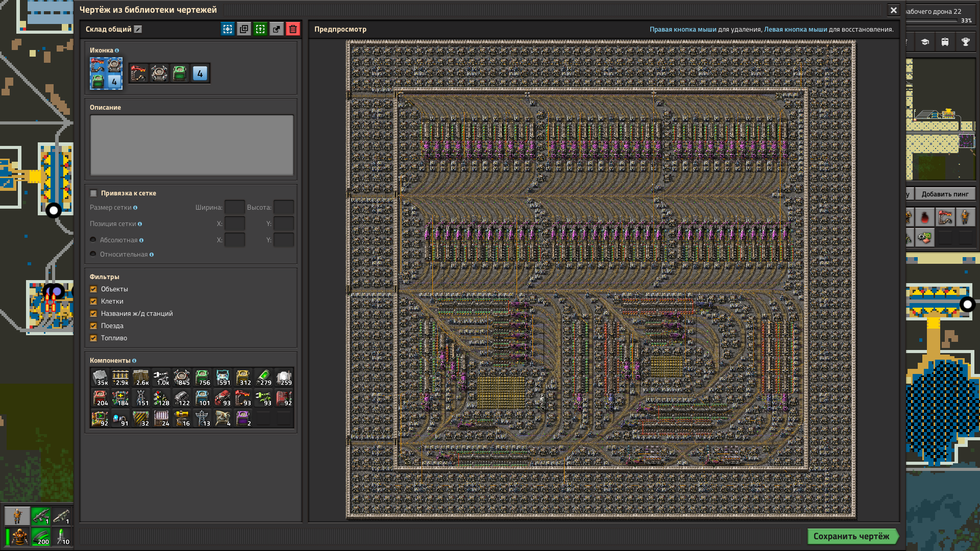This screenshot has width=980, height=551.
Task: Click the blue requester chest component 101
Action: (x=202, y=398)
